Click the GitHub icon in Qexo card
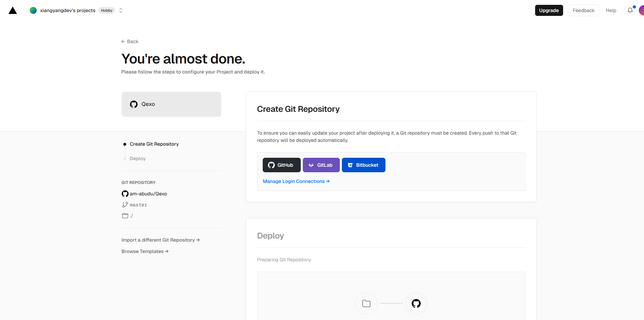 [x=134, y=104]
